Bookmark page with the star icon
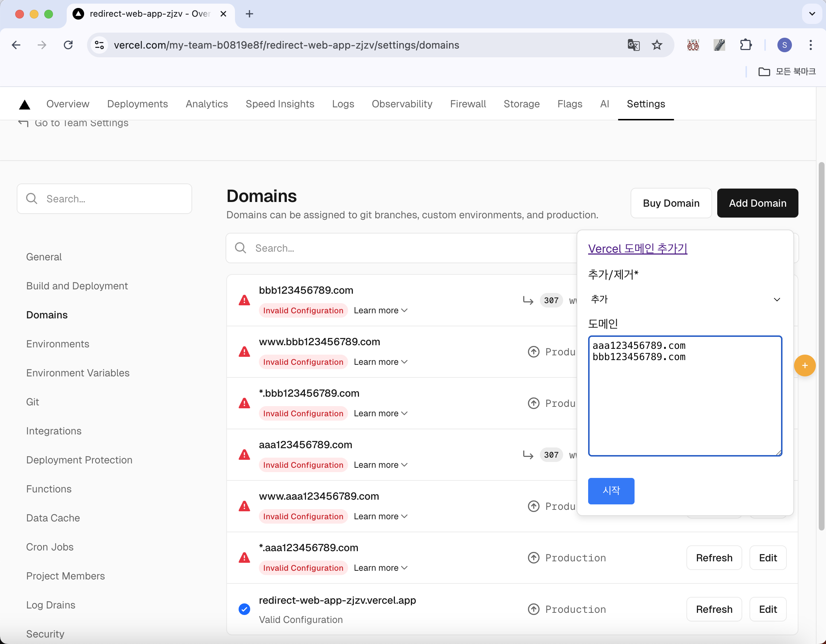This screenshot has width=826, height=644. (657, 45)
